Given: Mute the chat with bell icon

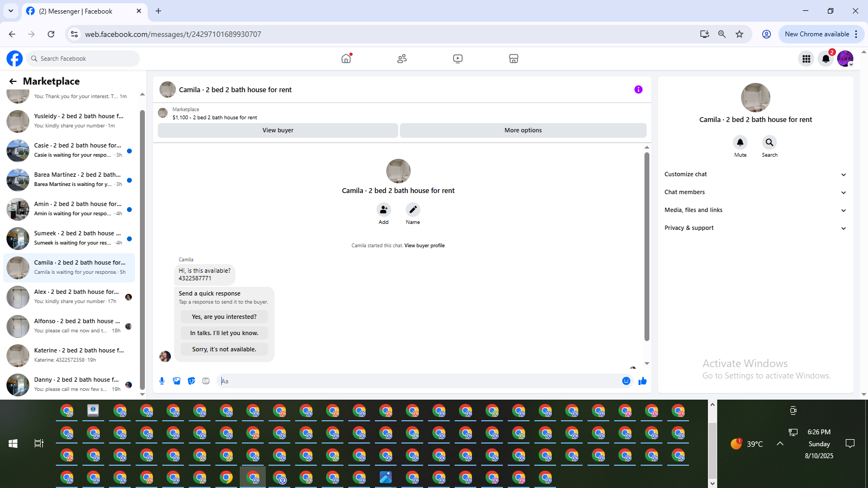Looking at the screenshot, I should click(x=740, y=142).
